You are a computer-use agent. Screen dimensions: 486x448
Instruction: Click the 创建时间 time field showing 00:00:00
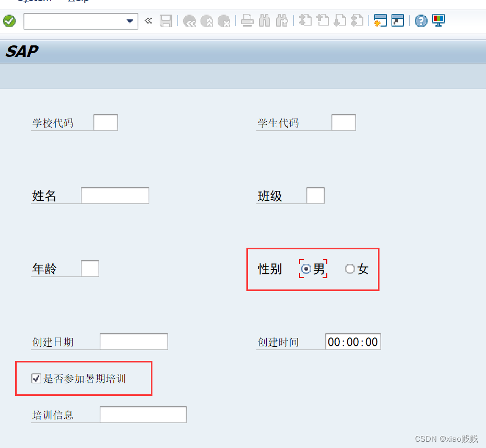coord(353,342)
